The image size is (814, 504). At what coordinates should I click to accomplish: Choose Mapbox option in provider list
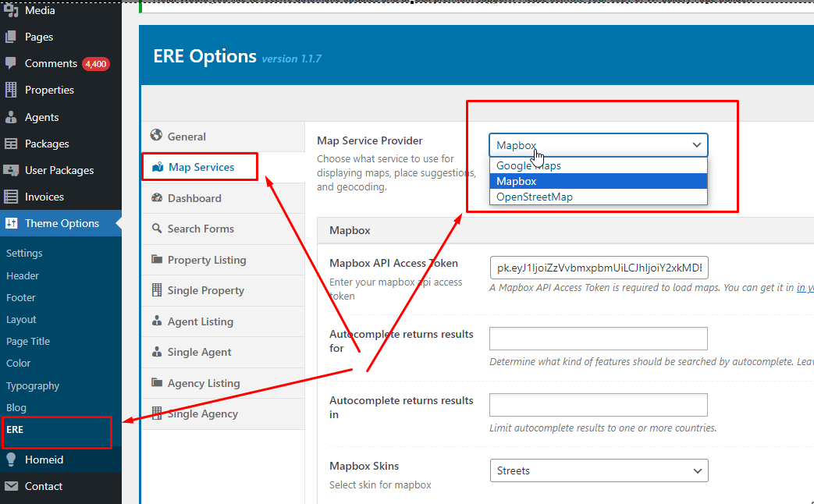point(598,181)
